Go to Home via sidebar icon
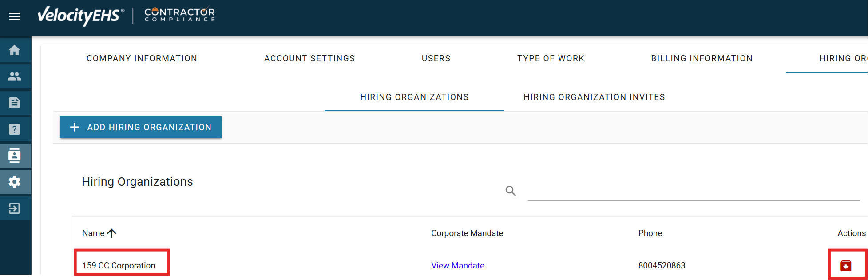The height and width of the screenshot is (280, 868). click(15, 50)
